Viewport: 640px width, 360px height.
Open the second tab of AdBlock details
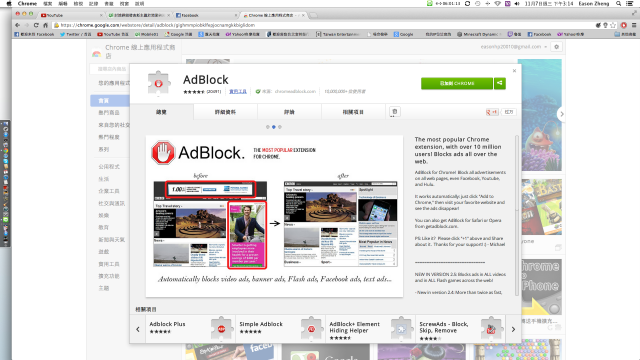tap(225, 112)
